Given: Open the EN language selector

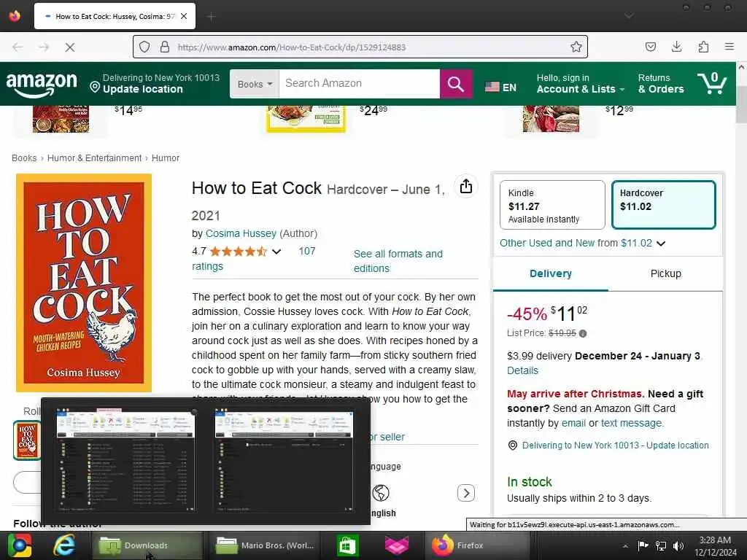Looking at the screenshot, I should click(x=500, y=87).
